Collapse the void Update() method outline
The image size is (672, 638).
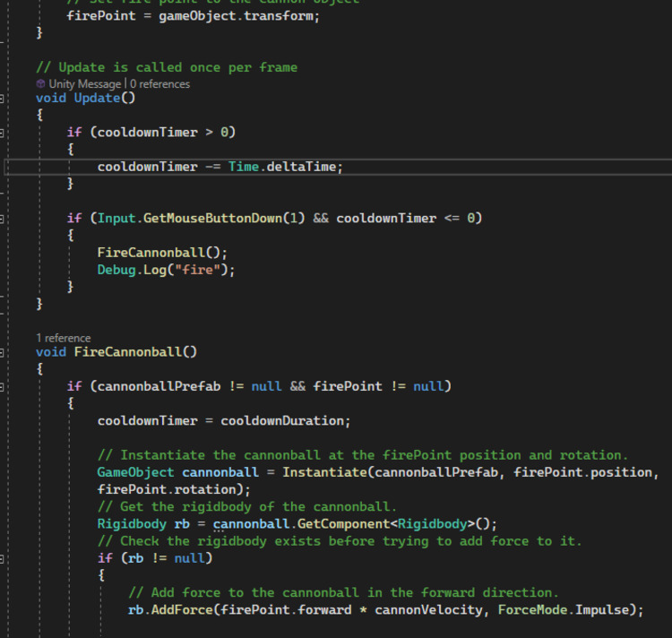2,99
